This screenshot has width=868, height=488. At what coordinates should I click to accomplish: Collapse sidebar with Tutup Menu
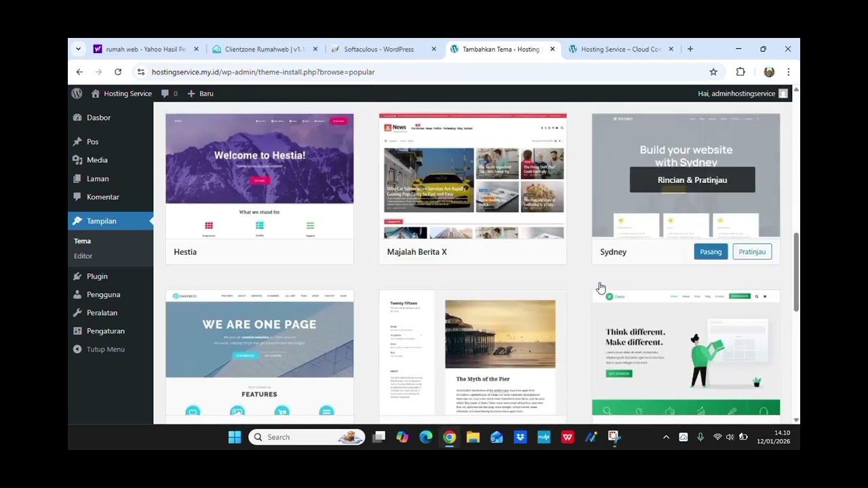[x=105, y=349]
